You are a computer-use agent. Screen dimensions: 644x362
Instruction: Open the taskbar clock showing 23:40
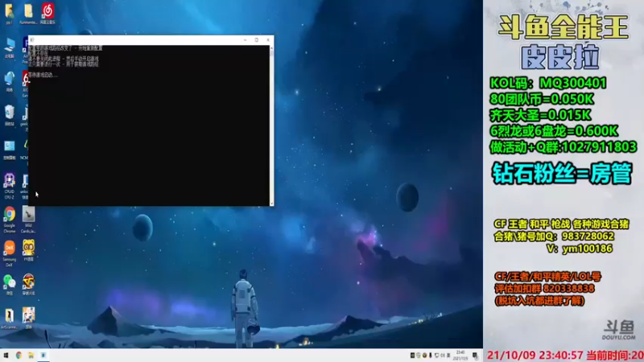(460, 356)
